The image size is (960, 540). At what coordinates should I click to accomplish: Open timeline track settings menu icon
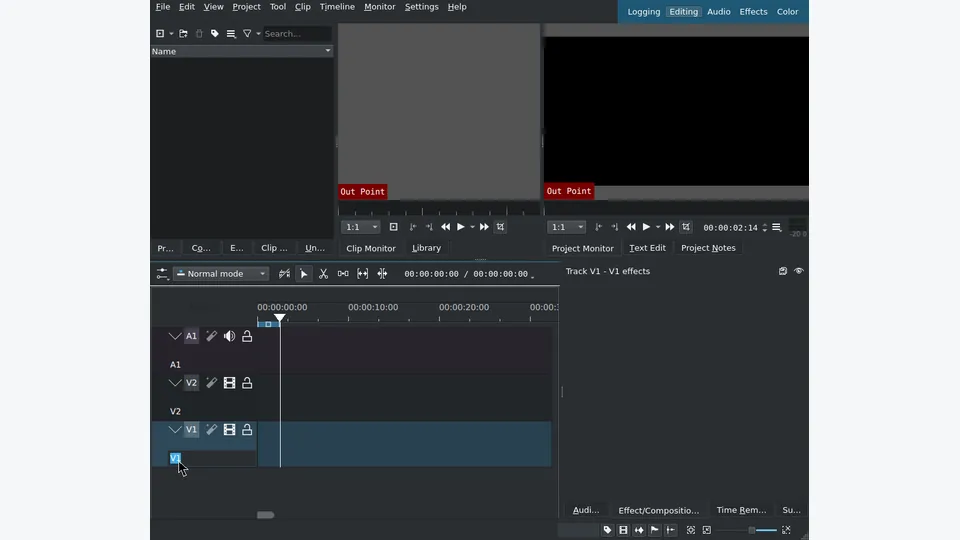pos(162,274)
